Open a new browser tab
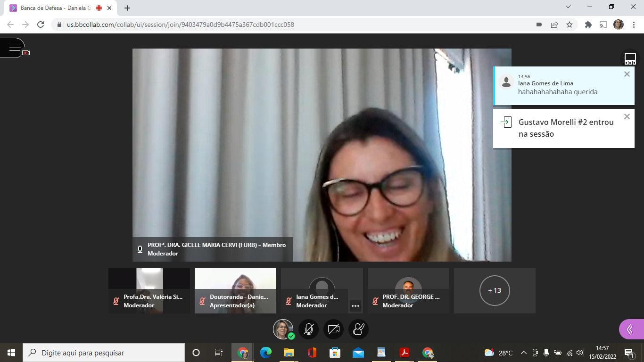 pos(127,8)
